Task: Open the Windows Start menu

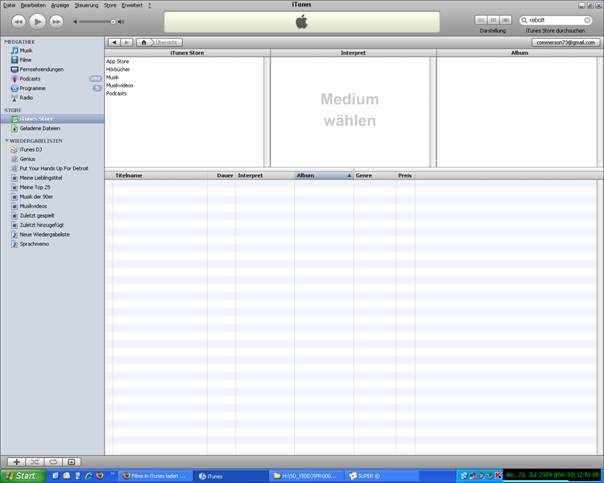Action: point(23,476)
